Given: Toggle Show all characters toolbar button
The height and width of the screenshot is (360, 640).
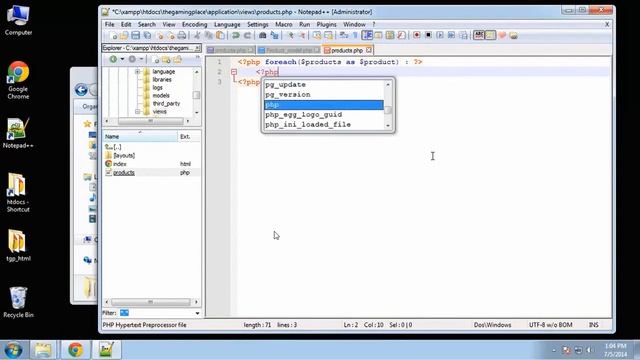Looking at the screenshot, I should click(355, 36).
